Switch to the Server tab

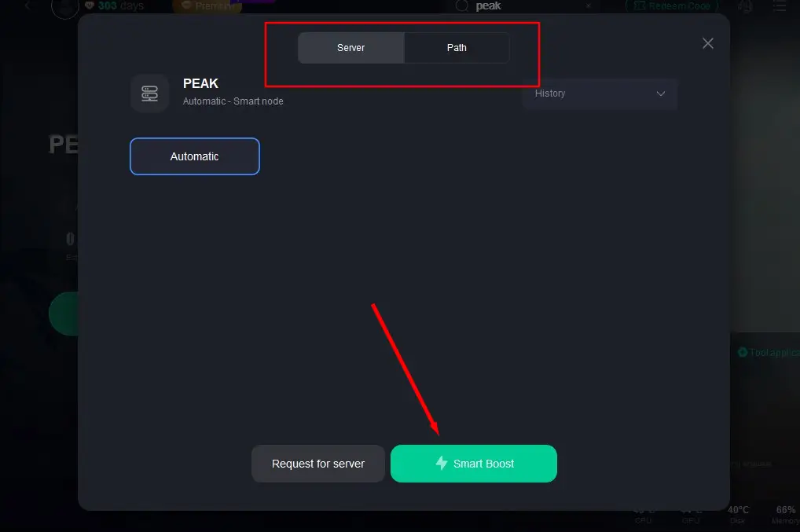click(351, 48)
